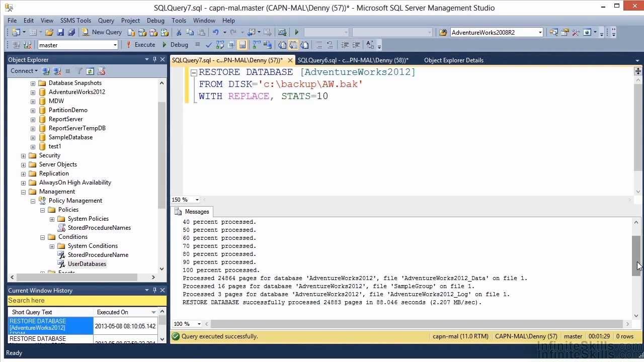Open the Query menu
The width and height of the screenshot is (644, 362).
click(106, 21)
